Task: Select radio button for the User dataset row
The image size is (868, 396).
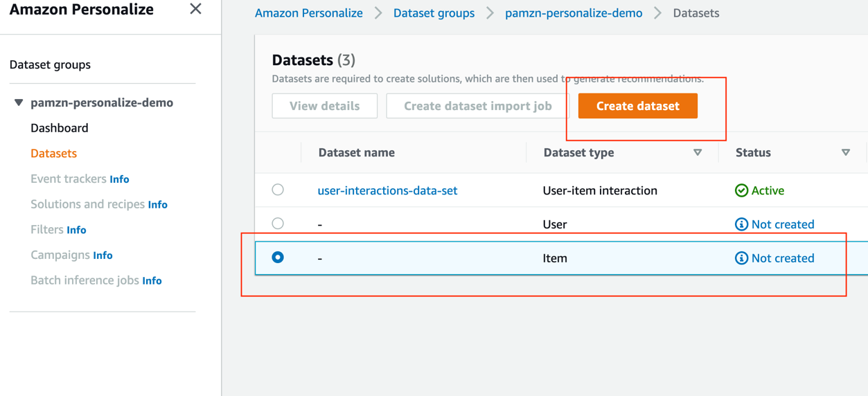Action: point(278,224)
